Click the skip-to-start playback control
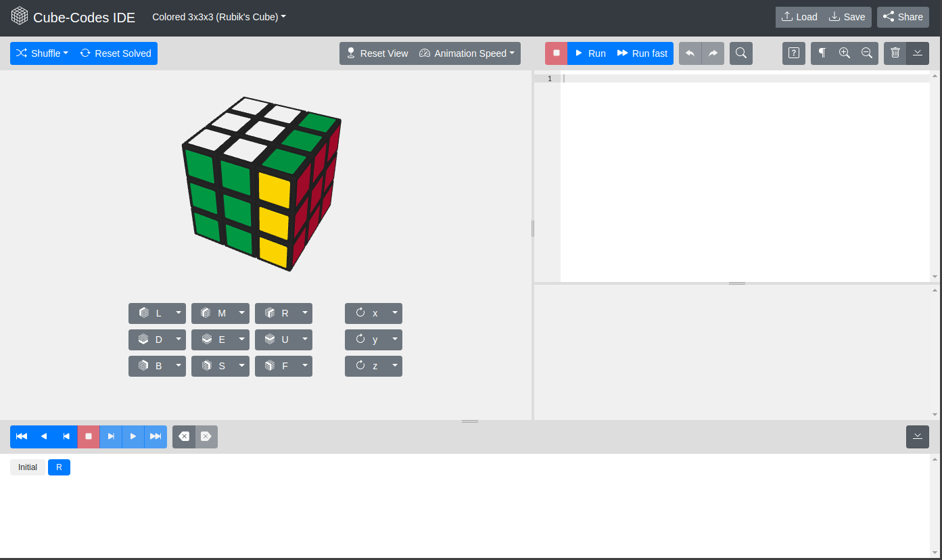 [x=21, y=436]
